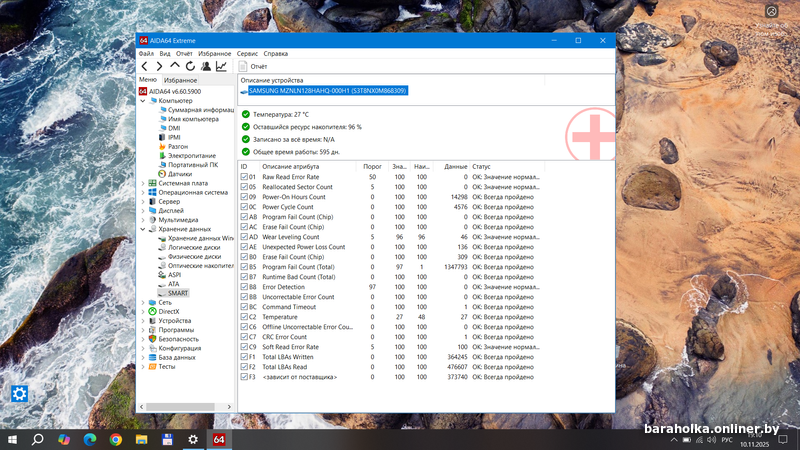Open Google Chrome from the taskbar

(x=115, y=439)
